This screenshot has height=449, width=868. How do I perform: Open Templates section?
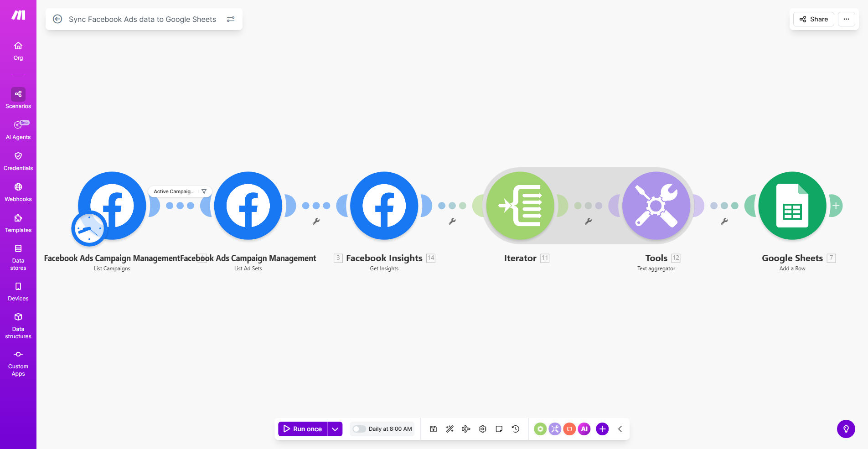tap(18, 223)
